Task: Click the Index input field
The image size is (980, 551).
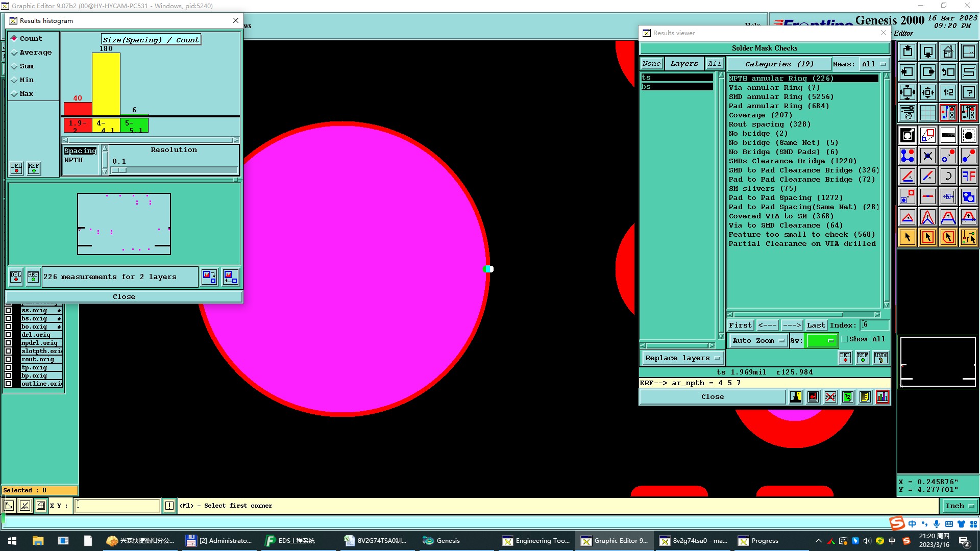Action: pyautogui.click(x=874, y=325)
